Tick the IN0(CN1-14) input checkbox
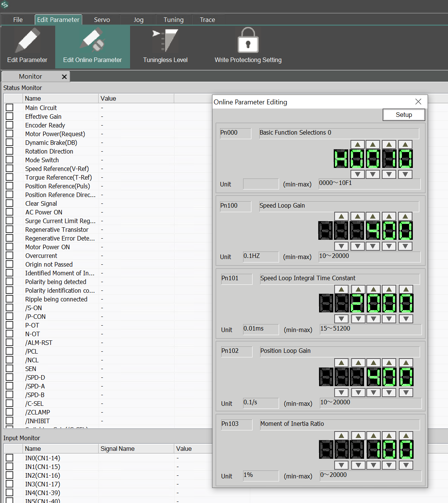 coord(9,458)
